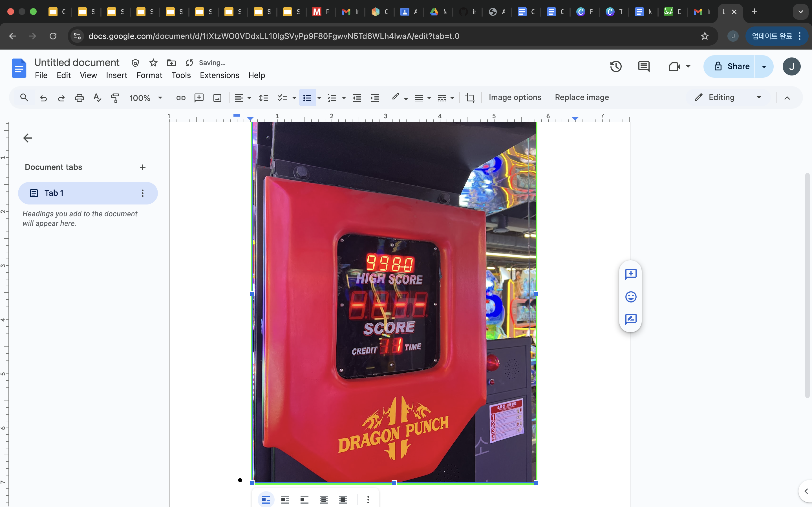Open the Insert menu
Viewport: 812px width, 507px height.
(x=116, y=75)
